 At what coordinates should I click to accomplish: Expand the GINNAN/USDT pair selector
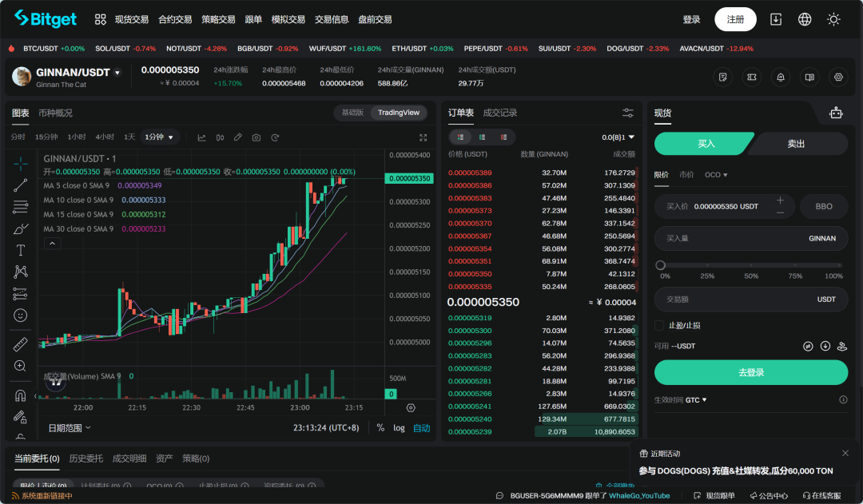[117, 73]
